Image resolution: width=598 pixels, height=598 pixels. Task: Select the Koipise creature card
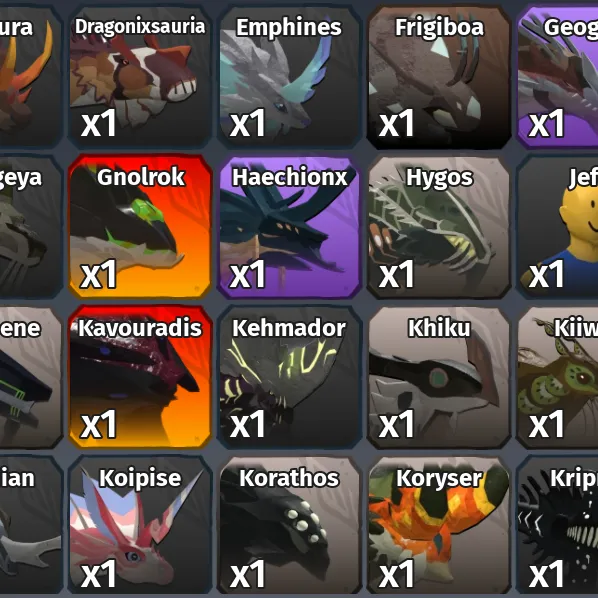point(140,526)
